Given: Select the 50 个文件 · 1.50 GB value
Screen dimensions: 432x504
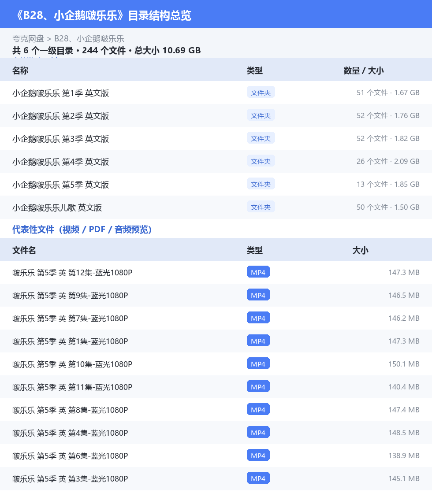Looking at the screenshot, I should pyautogui.click(x=388, y=208).
